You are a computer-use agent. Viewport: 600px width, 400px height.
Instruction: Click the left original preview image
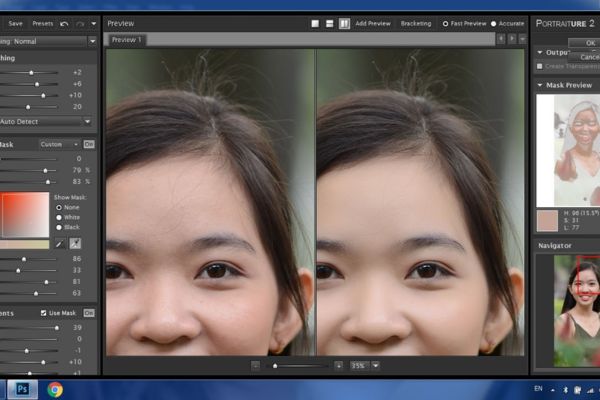(210, 202)
